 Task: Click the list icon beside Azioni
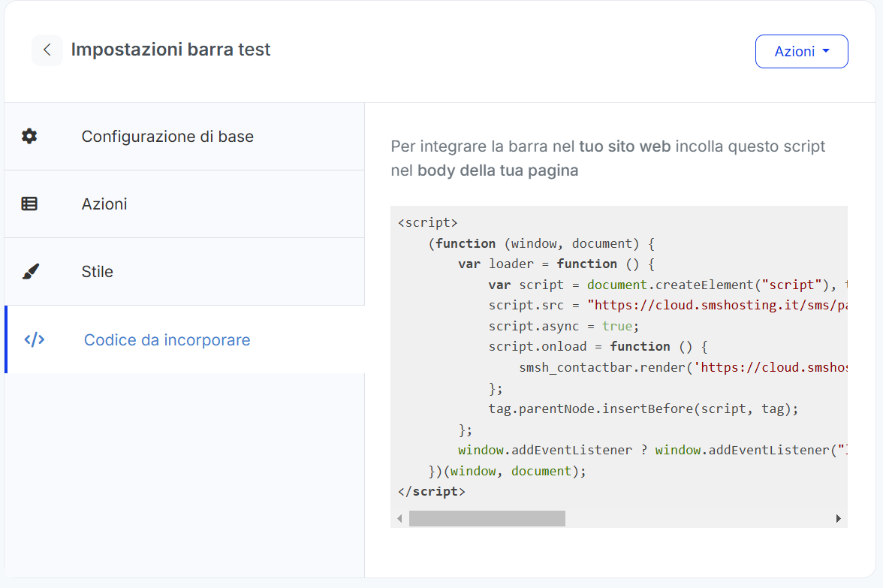tap(29, 204)
